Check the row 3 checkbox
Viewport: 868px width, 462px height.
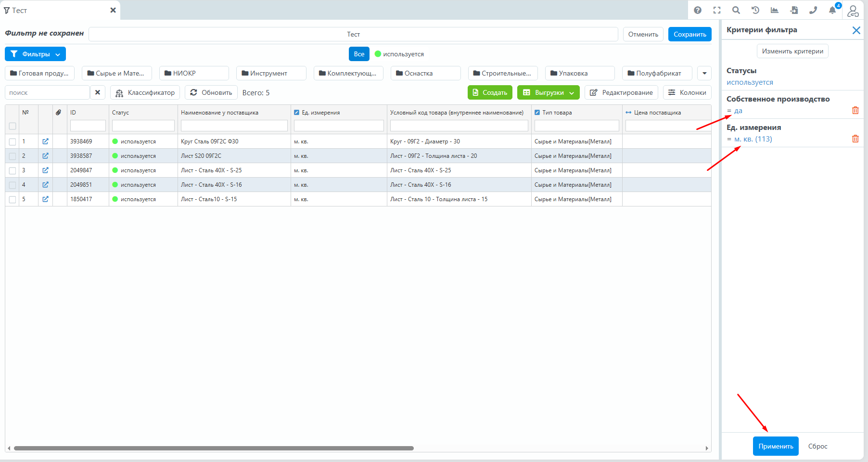[x=13, y=171]
